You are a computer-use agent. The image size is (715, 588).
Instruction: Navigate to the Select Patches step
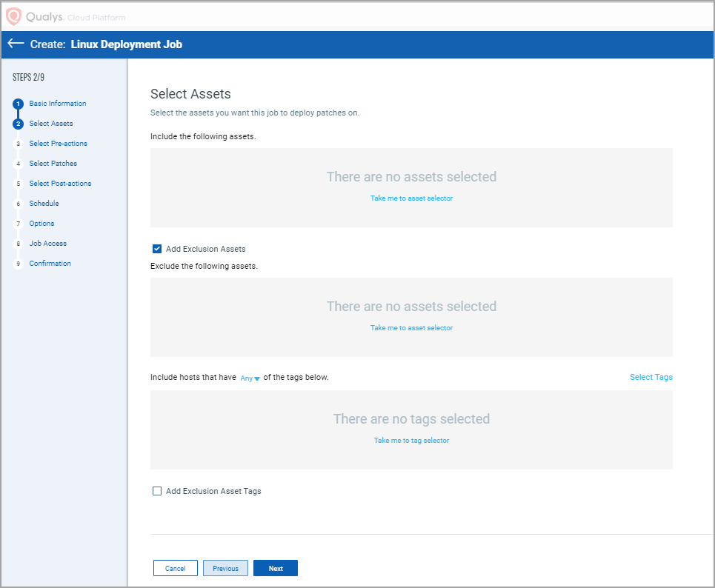[53, 163]
